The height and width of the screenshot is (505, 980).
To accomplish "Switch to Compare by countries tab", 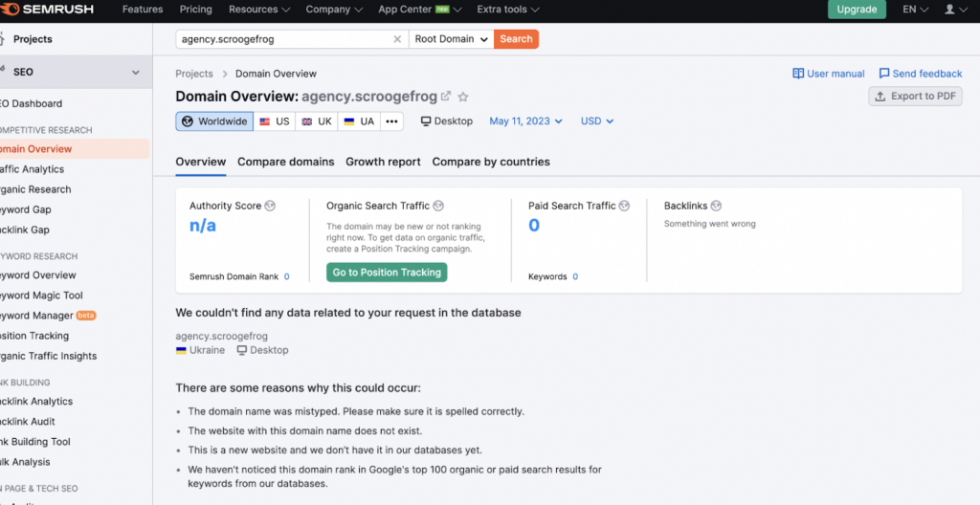I will pos(491,162).
